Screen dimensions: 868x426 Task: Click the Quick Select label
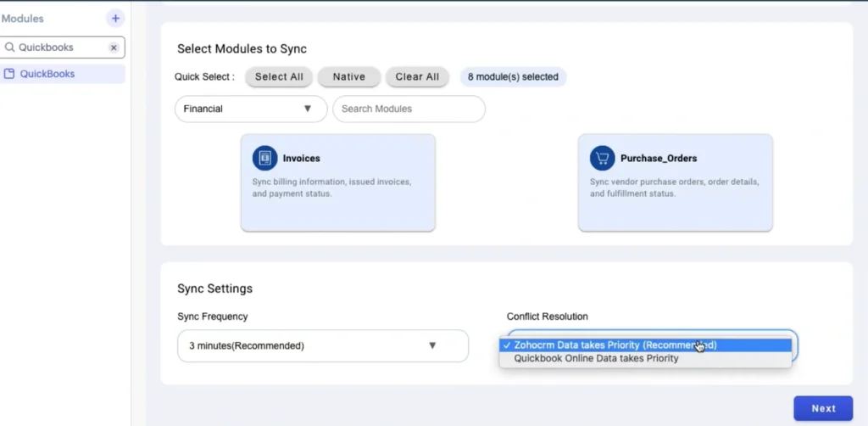(x=204, y=77)
